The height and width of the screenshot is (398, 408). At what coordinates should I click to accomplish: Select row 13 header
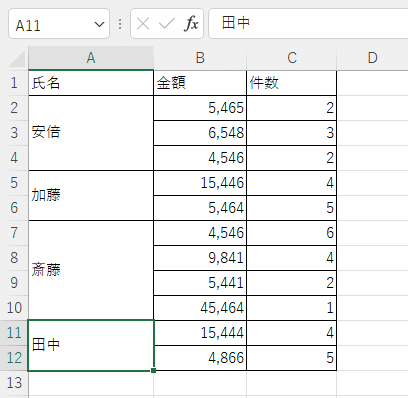click(x=14, y=383)
